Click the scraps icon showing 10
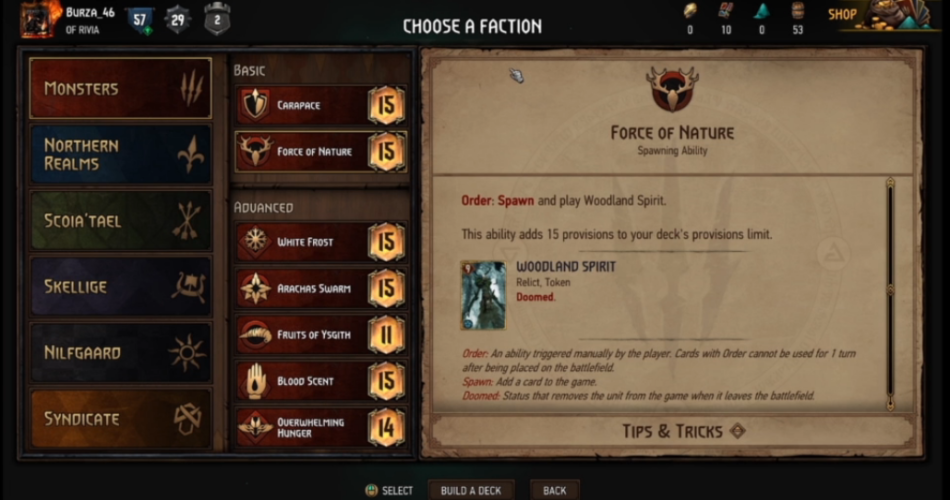The height and width of the screenshot is (500, 950). click(x=726, y=10)
